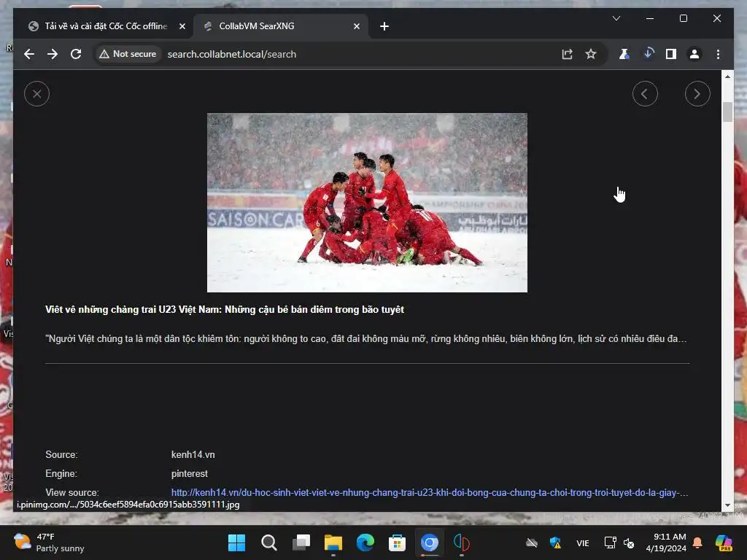Image resolution: width=747 pixels, height=560 pixels.
Task: Launch Microsoft Edge from the taskbar
Action: click(x=365, y=542)
